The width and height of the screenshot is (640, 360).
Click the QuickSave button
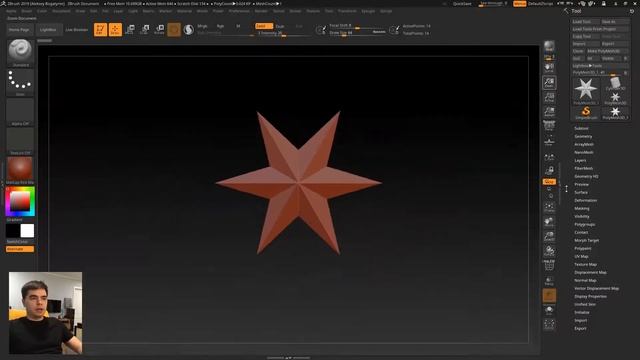[x=462, y=4]
